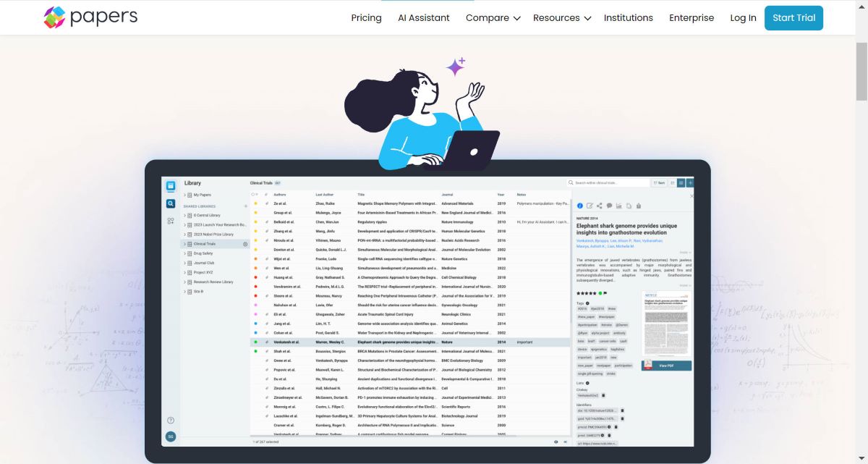Click the share icon in the details panel
This screenshot has height=464, width=868.
pos(600,206)
